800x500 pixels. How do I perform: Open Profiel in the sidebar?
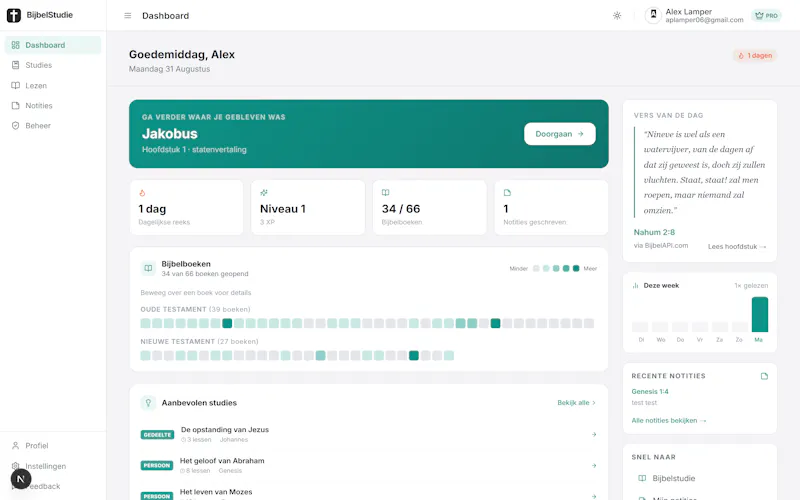pyautogui.click(x=53, y=445)
